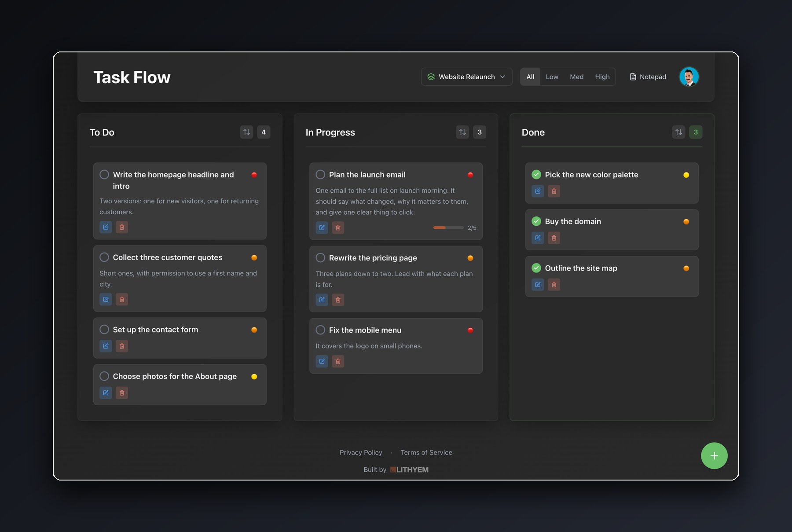This screenshot has height=532, width=792.
Task: Remove 'Choose photos for the About page' task
Action: tap(122, 393)
